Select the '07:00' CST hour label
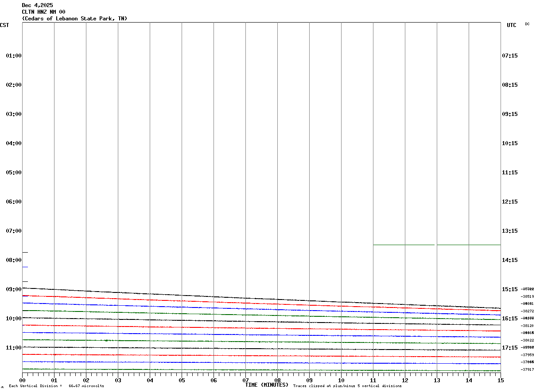The image size is (536, 392). tap(14, 231)
